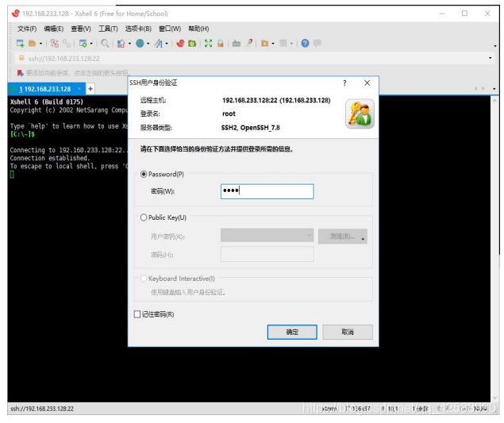Click the greyed layout toolbar icon
This screenshot has height=423, width=504.
(283, 44)
